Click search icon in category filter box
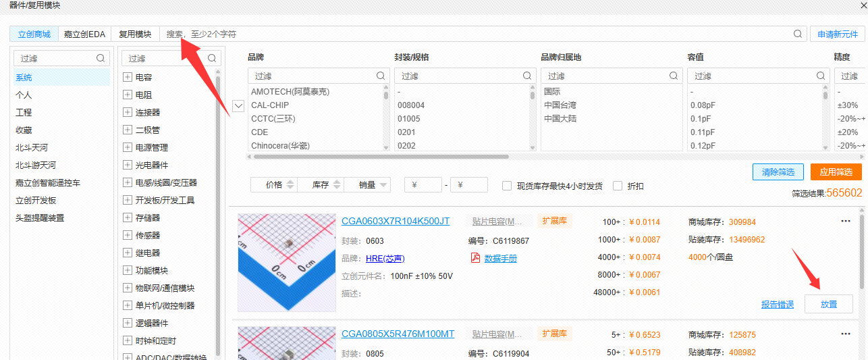This screenshot has height=360, width=868. click(211, 59)
